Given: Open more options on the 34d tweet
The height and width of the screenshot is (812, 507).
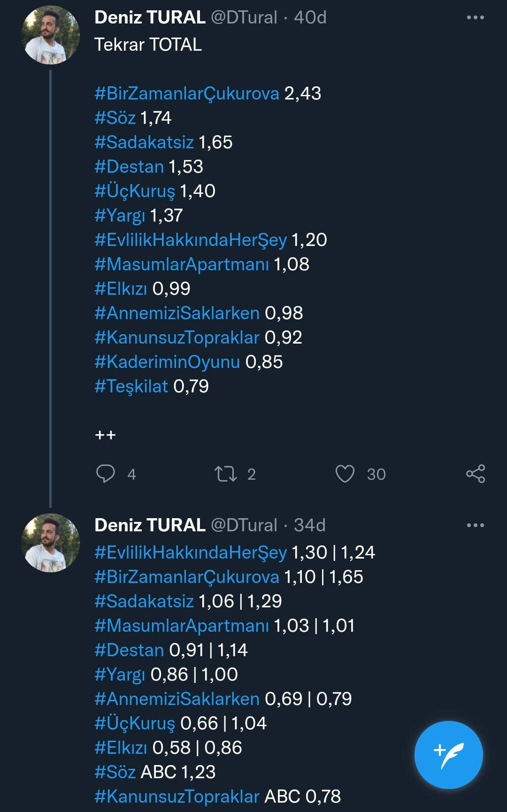Looking at the screenshot, I should coord(475,525).
